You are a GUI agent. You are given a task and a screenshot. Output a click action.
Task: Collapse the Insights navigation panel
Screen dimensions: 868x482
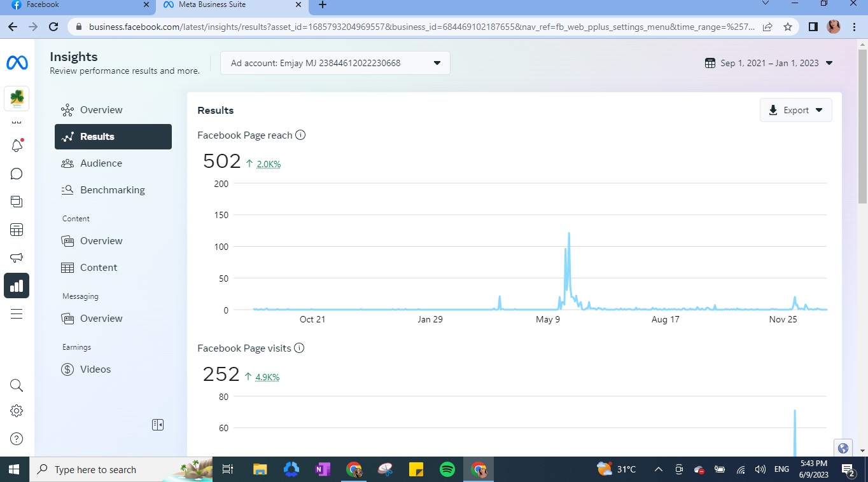coord(158,425)
